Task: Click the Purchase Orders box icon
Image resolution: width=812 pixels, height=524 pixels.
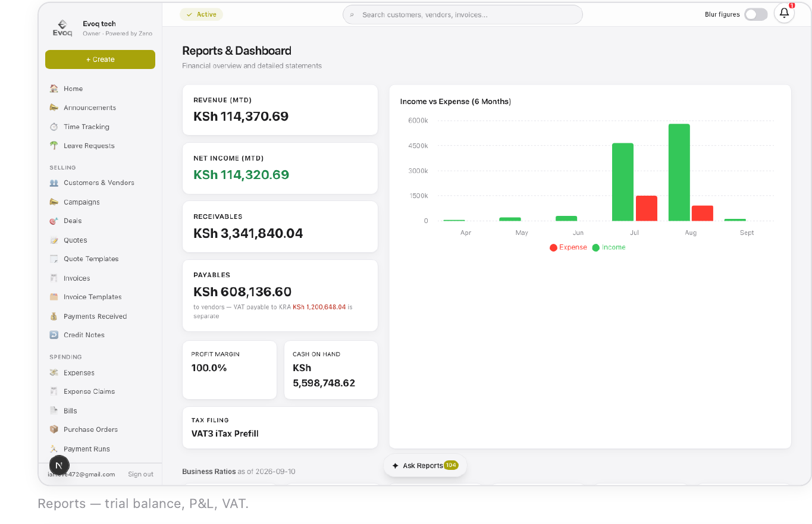Action: (54, 429)
